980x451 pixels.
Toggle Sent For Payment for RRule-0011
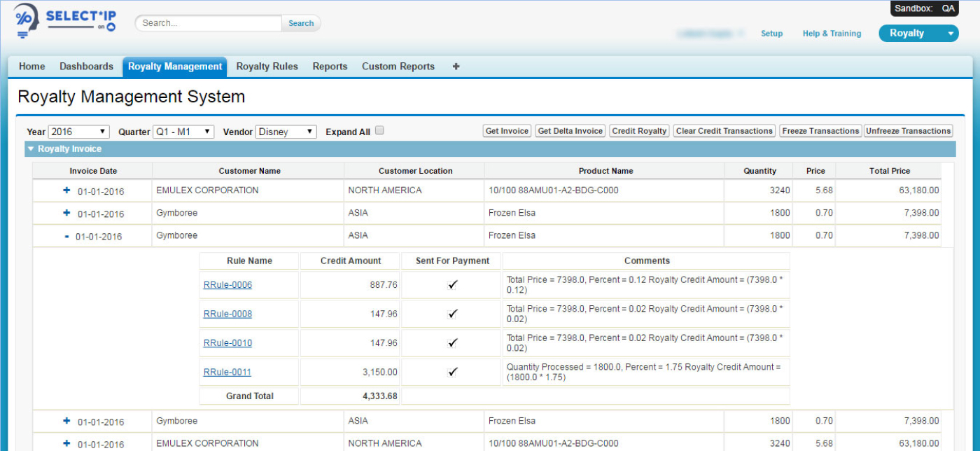pos(452,372)
